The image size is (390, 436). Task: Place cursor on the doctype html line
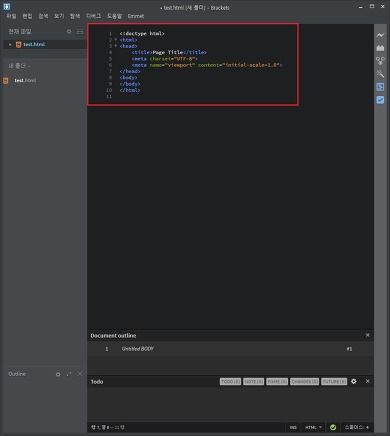[142, 34]
